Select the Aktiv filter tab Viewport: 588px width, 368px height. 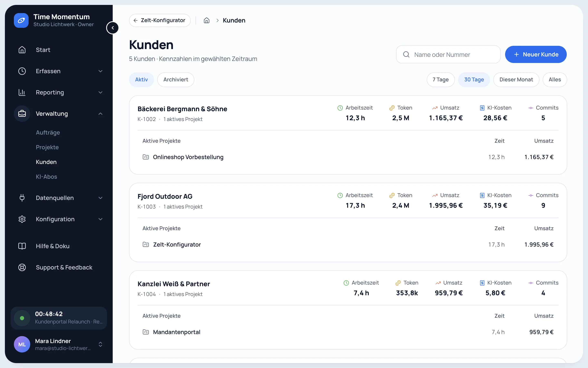point(141,80)
